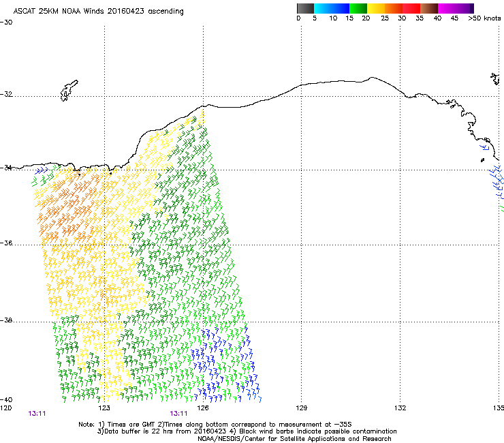Click the "-36" latitude axis label
Viewport: 504px width, 443px height.
click(6, 243)
